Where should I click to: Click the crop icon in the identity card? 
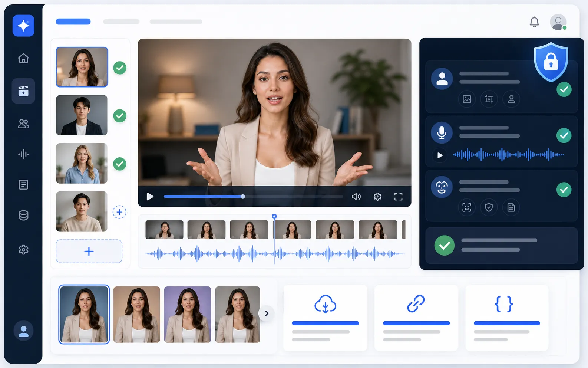[489, 99]
